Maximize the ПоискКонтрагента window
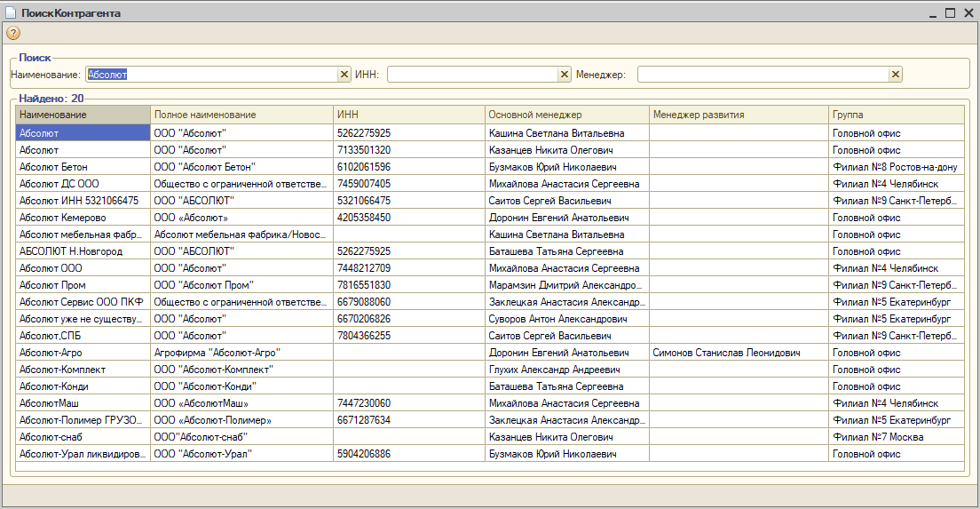980x509 pixels. (x=950, y=12)
